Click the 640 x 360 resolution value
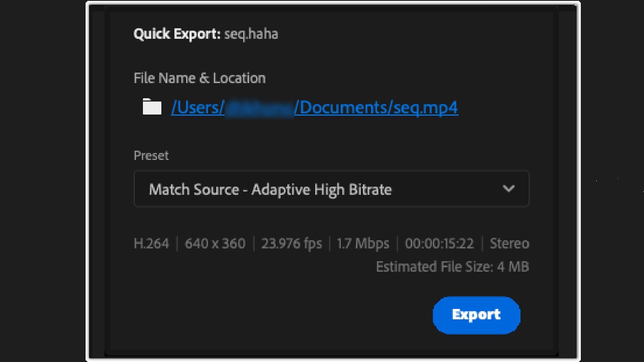Viewport: 644px width, 362px height. (215, 243)
